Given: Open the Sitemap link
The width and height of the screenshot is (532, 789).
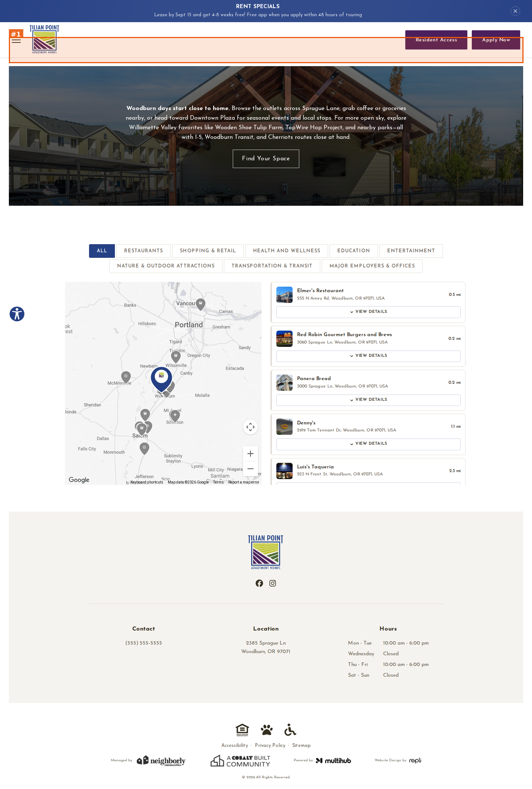Looking at the screenshot, I should click(x=301, y=745).
